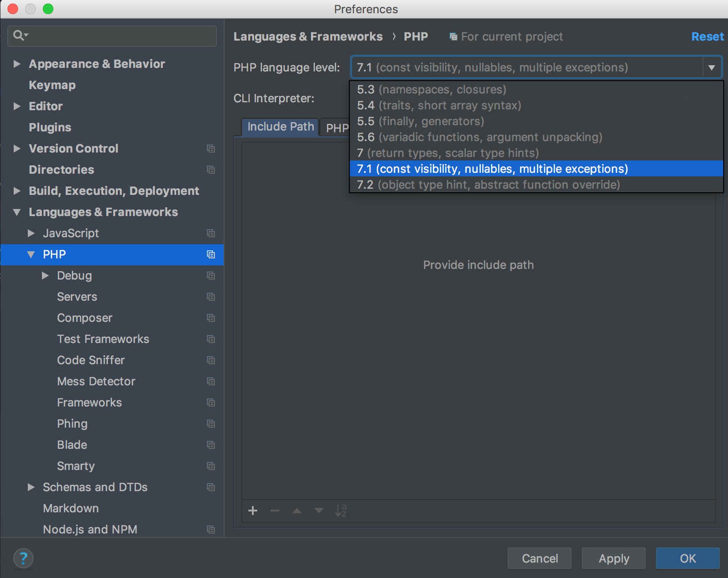
Task: Click the search magnifier icon
Action: click(x=19, y=35)
